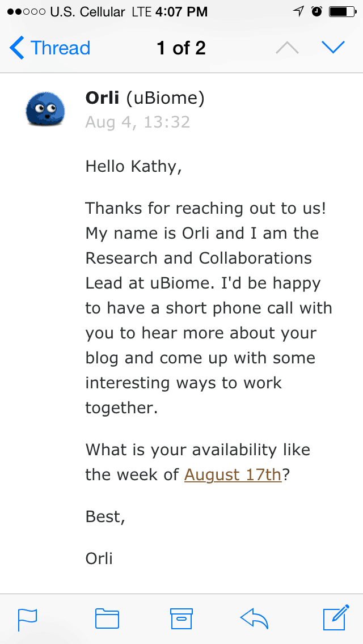The width and height of the screenshot is (363, 644).
Task: Tap sender name Orli (uBiome)
Action: tap(145, 99)
